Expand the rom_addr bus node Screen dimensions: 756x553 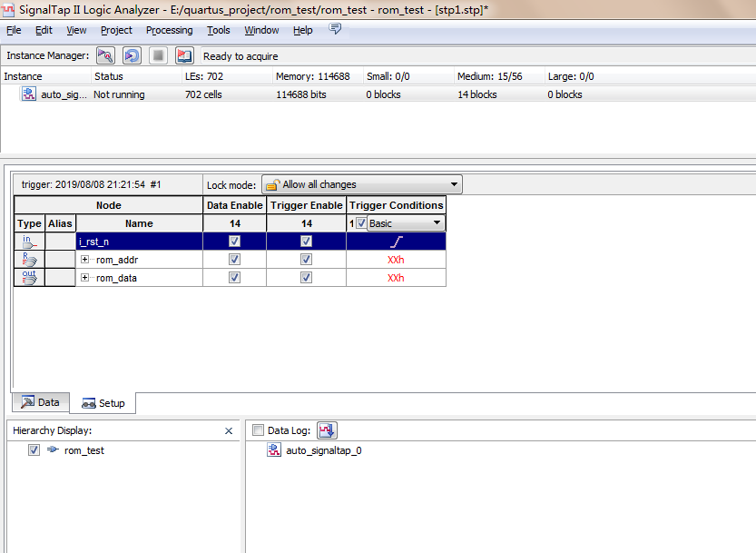pos(85,260)
